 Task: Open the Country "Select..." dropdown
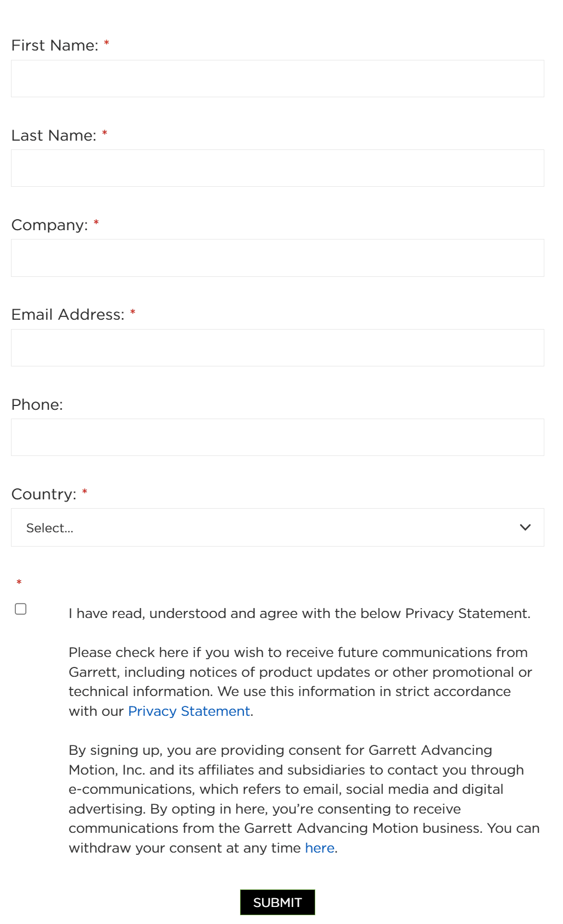277,527
